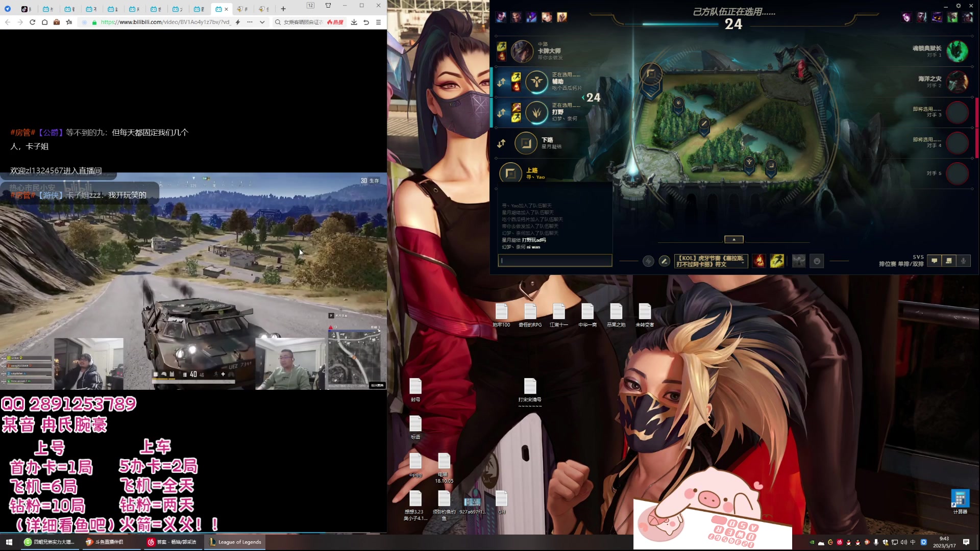Screen dimensions: 980x551
Task: Click the quick rune lightning icon
Action: 648,261
